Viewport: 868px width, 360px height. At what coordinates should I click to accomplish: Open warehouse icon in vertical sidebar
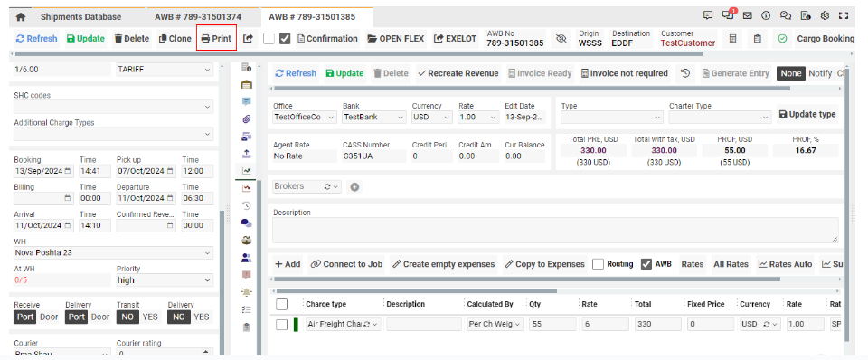click(247, 85)
